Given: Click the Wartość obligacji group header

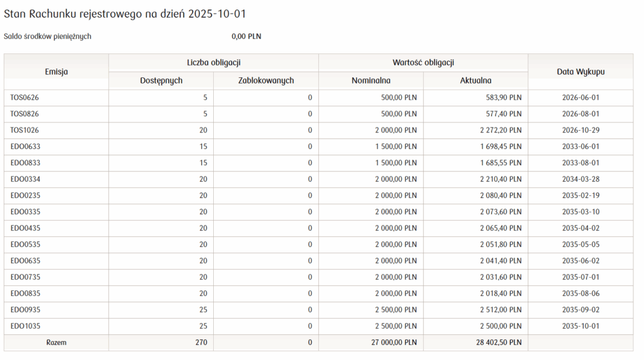Looking at the screenshot, I should tap(423, 63).
